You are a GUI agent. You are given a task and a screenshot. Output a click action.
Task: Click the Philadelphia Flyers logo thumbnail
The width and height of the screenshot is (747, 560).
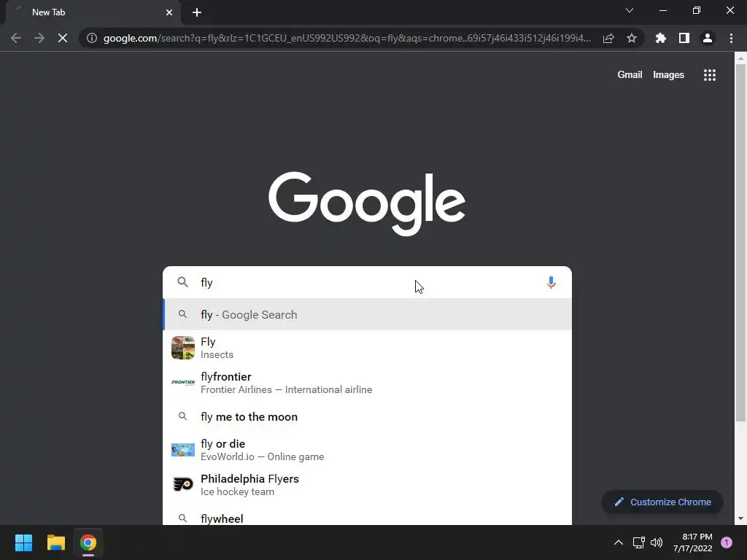coord(183,485)
